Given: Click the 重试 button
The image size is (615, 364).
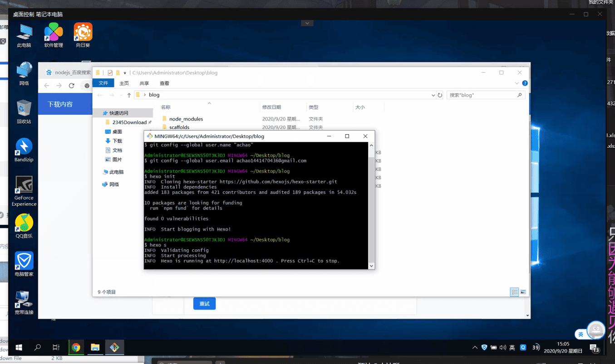Looking at the screenshot, I should tap(204, 304).
